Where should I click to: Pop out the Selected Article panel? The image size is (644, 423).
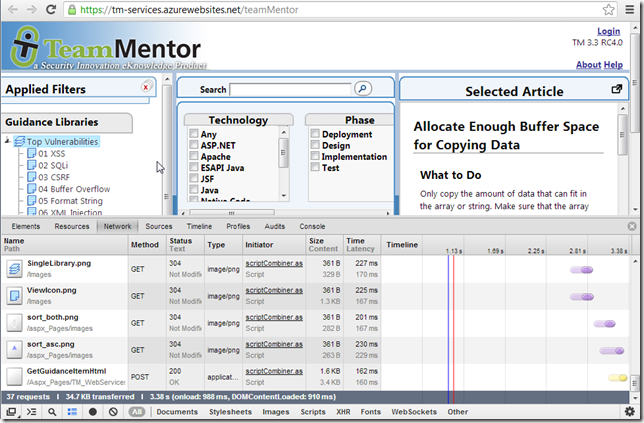tap(617, 90)
